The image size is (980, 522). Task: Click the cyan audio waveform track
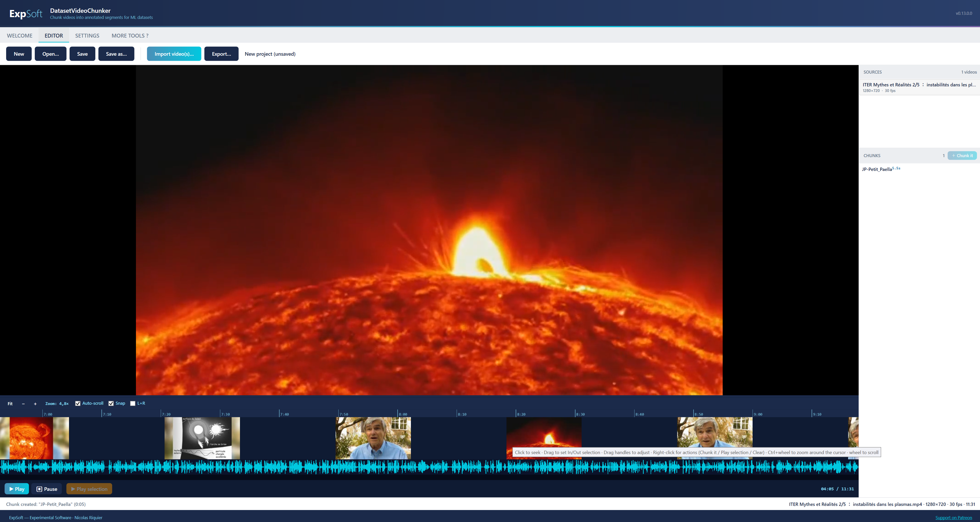click(x=429, y=467)
